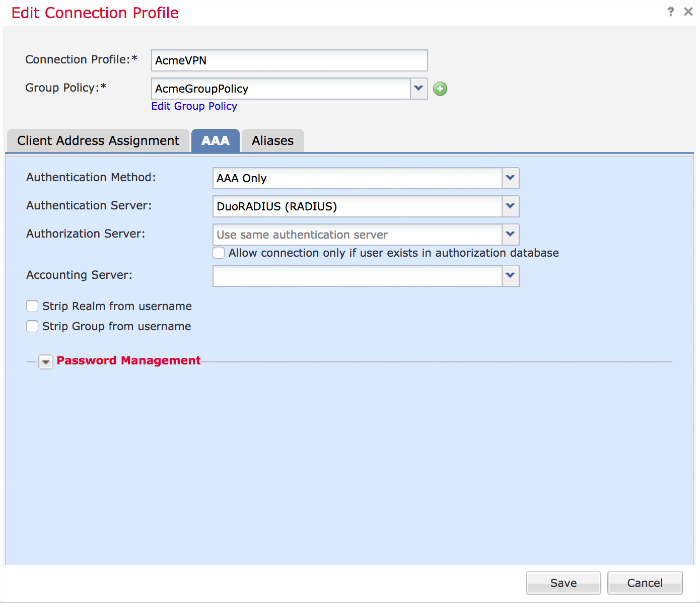Collapse the Password Management section
The width and height of the screenshot is (700, 603).
coord(45,361)
